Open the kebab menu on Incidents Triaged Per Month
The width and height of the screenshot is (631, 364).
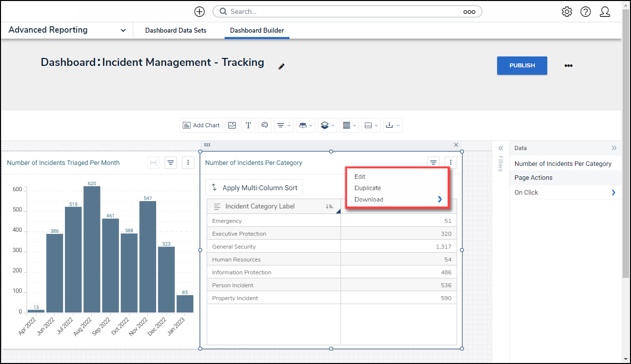click(187, 162)
